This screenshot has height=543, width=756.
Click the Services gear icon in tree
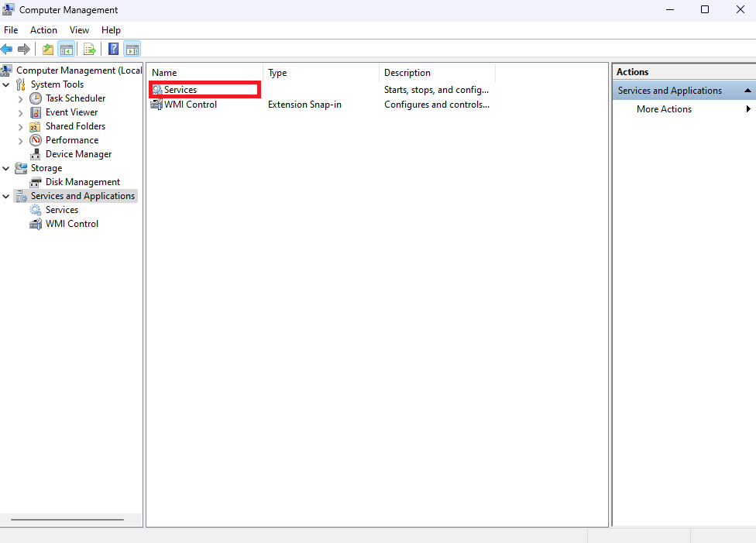(35, 210)
